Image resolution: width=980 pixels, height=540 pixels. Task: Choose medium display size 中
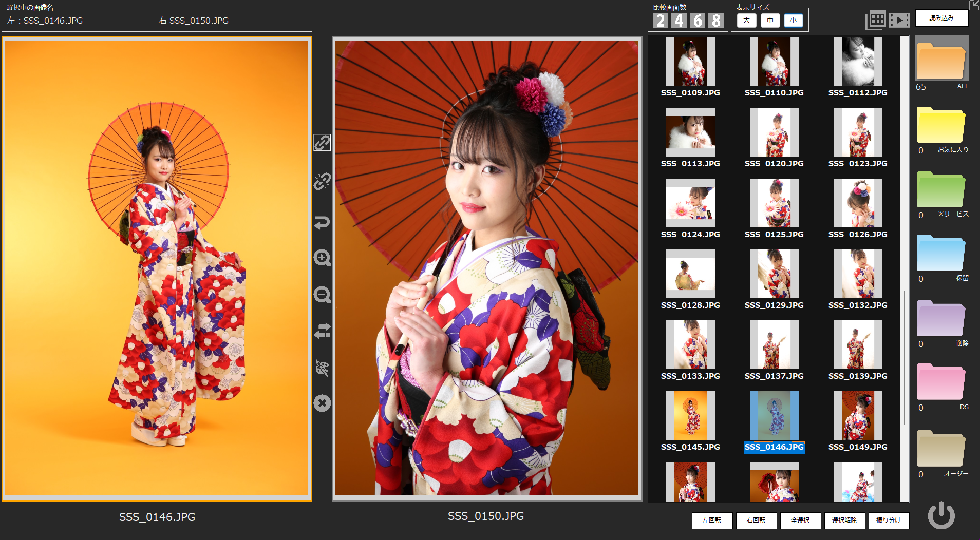tap(770, 21)
